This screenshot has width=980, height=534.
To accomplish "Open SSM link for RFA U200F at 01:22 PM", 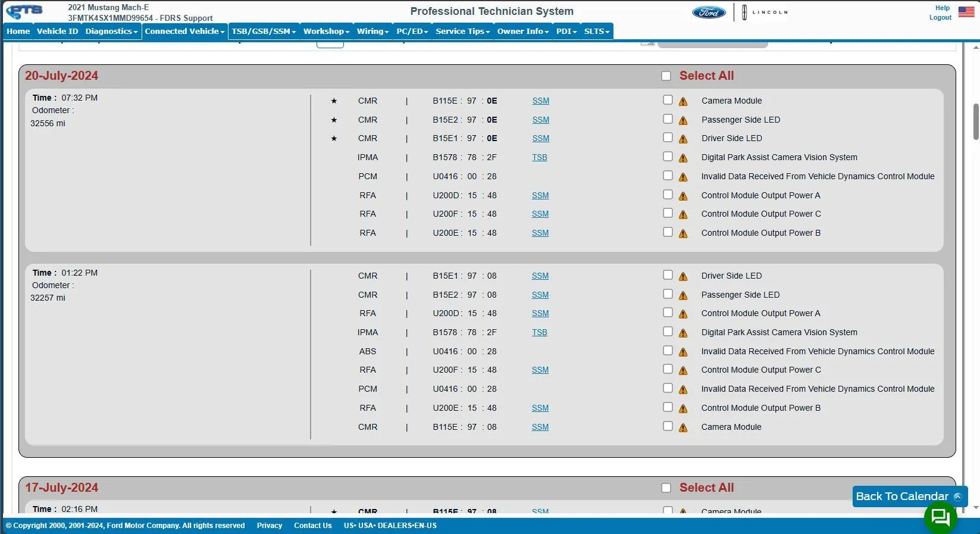I will [x=540, y=370].
